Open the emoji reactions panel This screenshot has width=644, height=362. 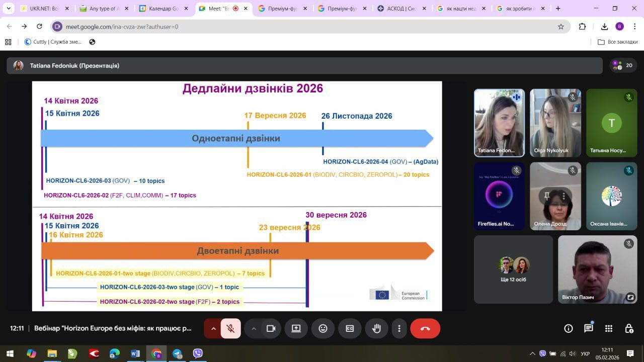coord(323,328)
